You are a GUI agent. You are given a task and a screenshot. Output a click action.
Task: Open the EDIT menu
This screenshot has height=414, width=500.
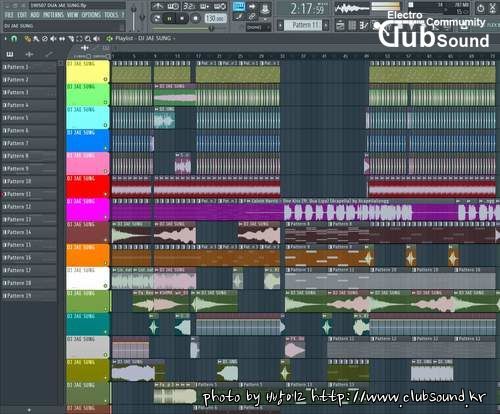point(22,15)
